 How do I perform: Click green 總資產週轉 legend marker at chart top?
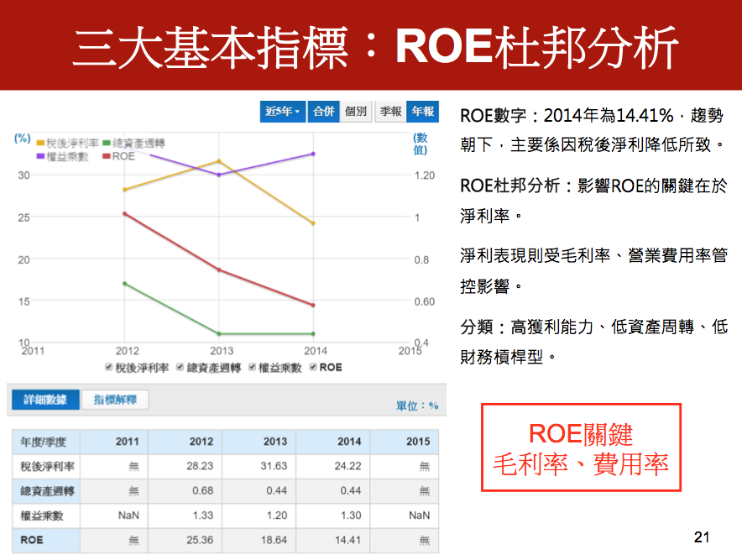(x=107, y=144)
